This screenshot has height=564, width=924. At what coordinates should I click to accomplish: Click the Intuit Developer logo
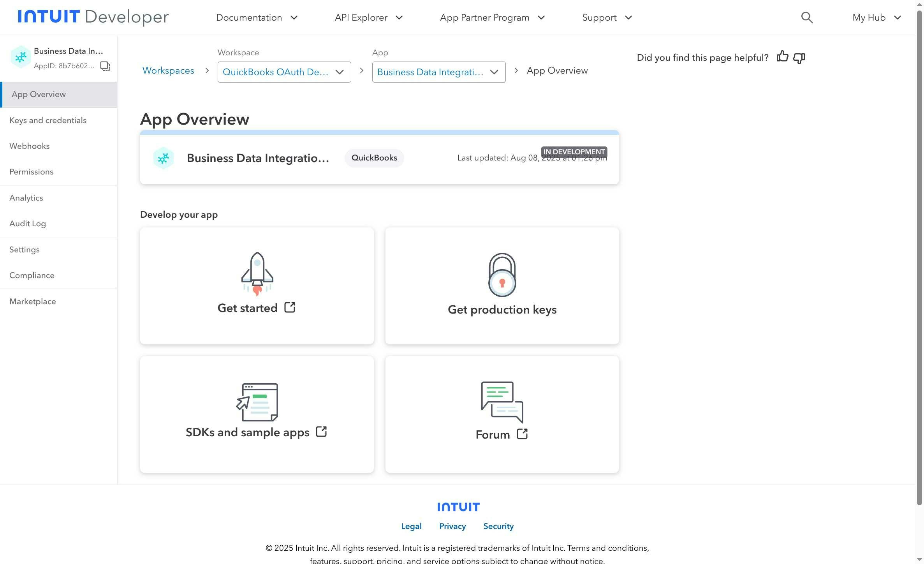click(x=93, y=17)
